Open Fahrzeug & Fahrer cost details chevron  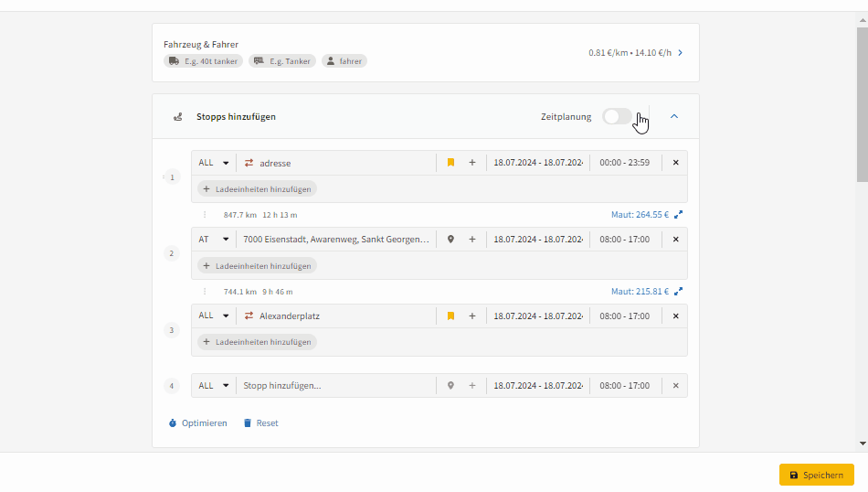[680, 53]
